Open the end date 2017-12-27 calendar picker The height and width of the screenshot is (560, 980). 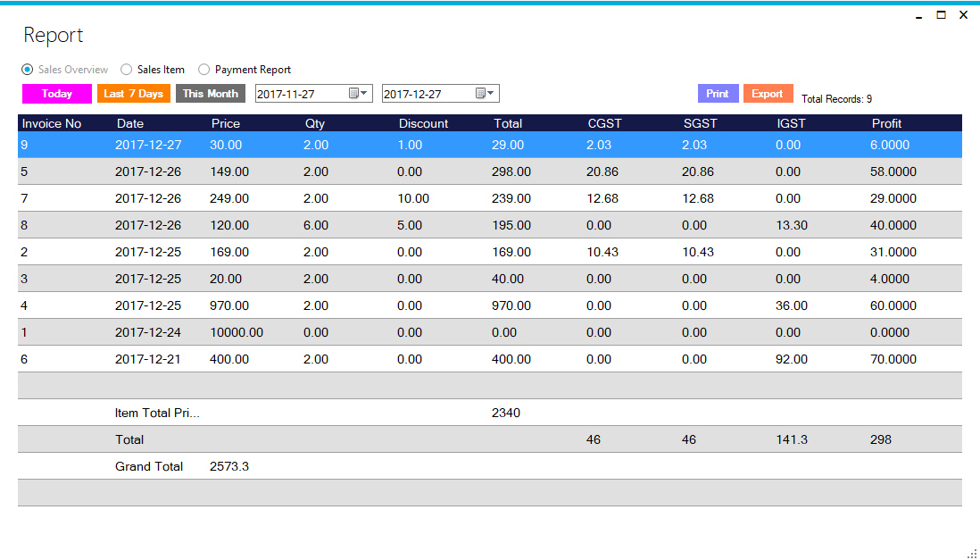485,93
